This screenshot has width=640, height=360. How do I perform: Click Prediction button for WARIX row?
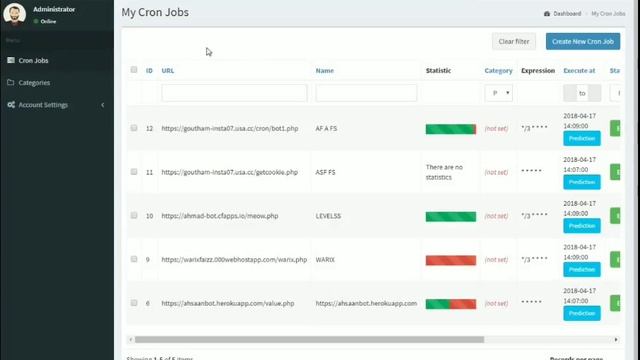(x=582, y=269)
